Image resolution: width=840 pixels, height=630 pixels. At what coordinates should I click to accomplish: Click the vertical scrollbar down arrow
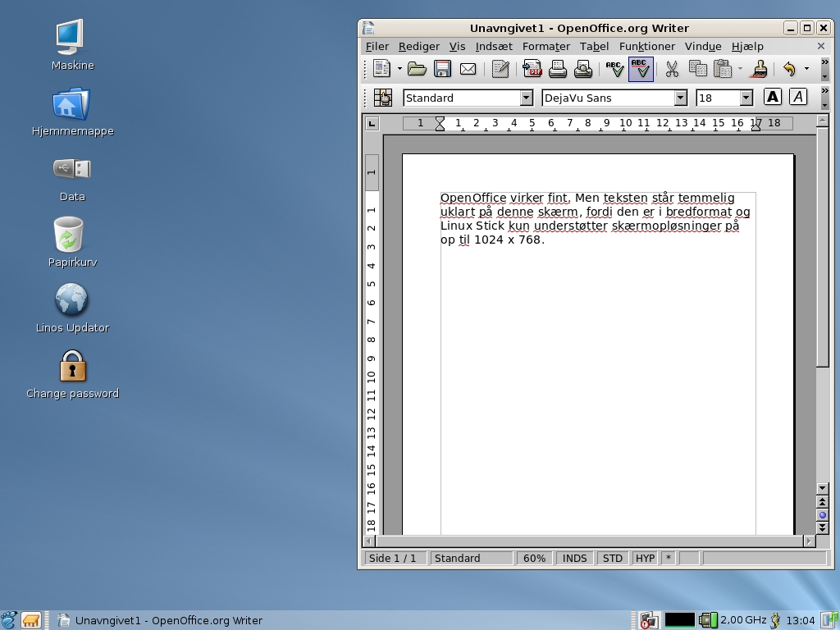[x=823, y=488]
